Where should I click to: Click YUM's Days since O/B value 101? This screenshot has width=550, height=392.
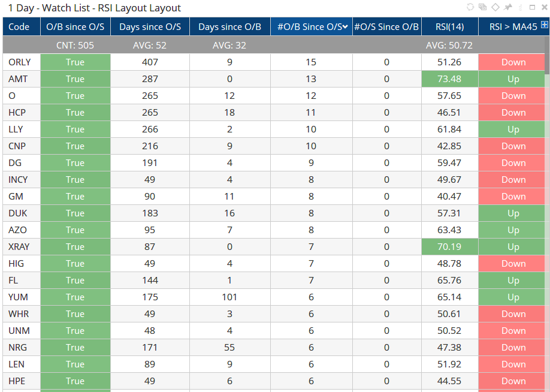(229, 297)
